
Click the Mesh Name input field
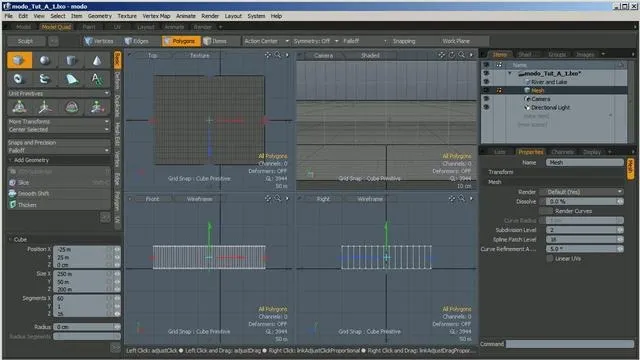tap(584, 162)
